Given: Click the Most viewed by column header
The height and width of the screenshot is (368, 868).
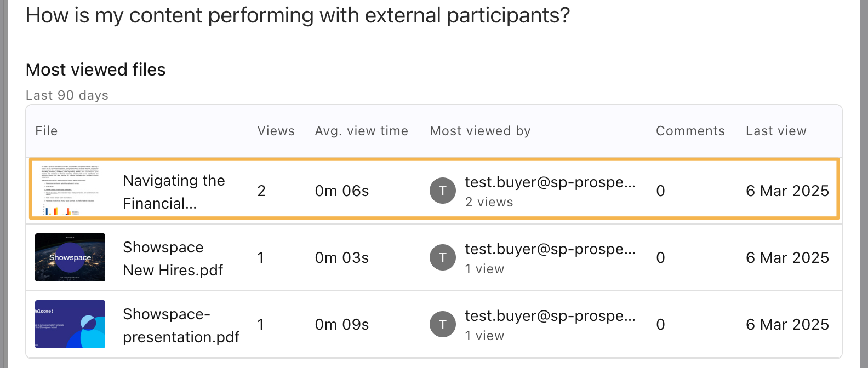Looking at the screenshot, I should (480, 131).
